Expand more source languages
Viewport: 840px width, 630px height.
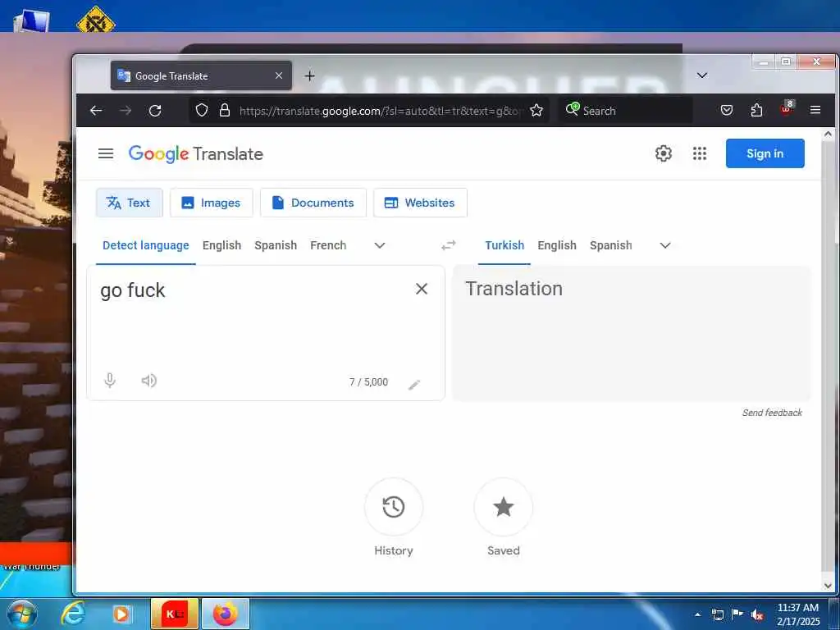tap(380, 245)
